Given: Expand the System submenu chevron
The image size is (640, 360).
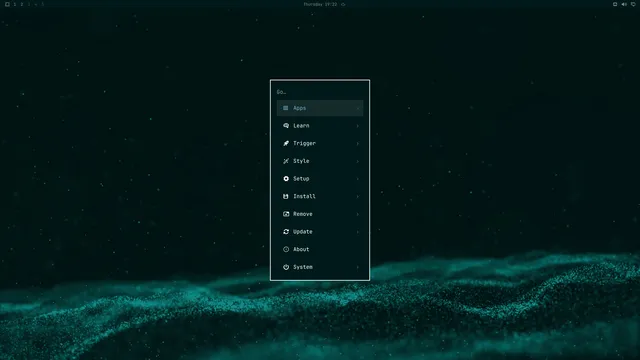Looking at the screenshot, I should pyautogui.click(x=358, y=267).
